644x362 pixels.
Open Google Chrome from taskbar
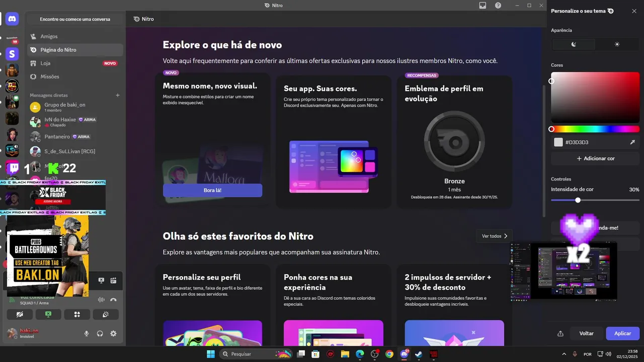[389, 354]
